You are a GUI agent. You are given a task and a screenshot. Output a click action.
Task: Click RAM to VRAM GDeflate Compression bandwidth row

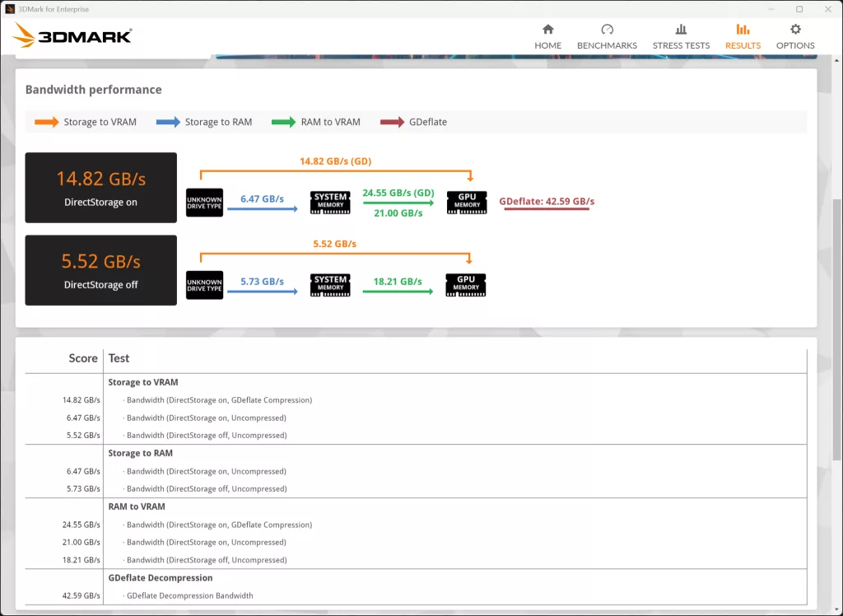tap(416, 525)
